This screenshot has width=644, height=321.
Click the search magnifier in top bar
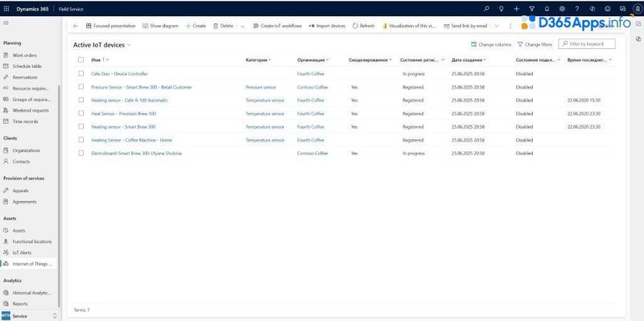487,9
